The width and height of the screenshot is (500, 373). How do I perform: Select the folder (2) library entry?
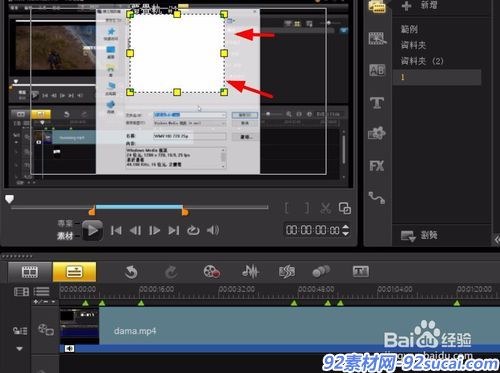click(422, 61)
